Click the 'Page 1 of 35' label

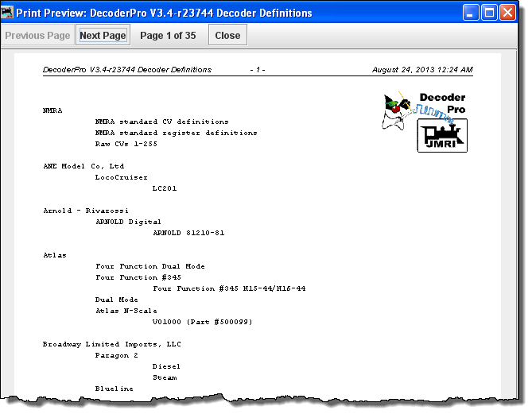tap(168, 36)
